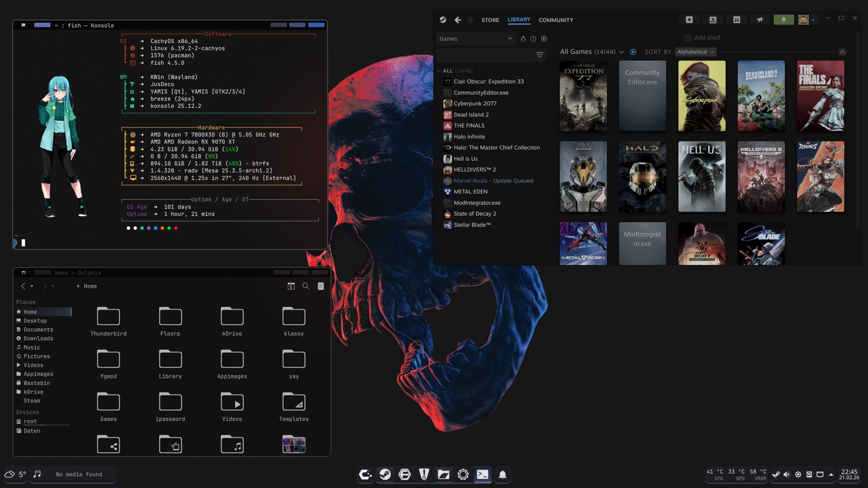Open the Steam downloads icon

[x=713, y=20]
